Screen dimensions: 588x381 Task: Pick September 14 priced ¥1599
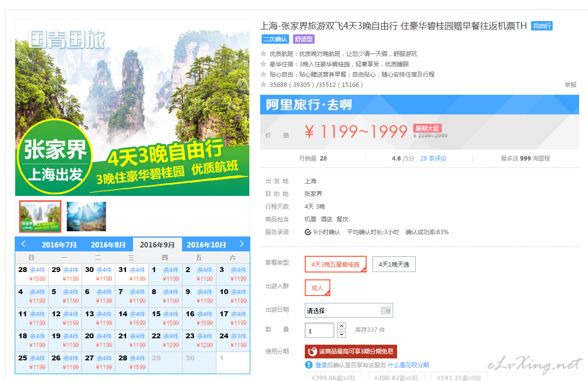point(132,318)
